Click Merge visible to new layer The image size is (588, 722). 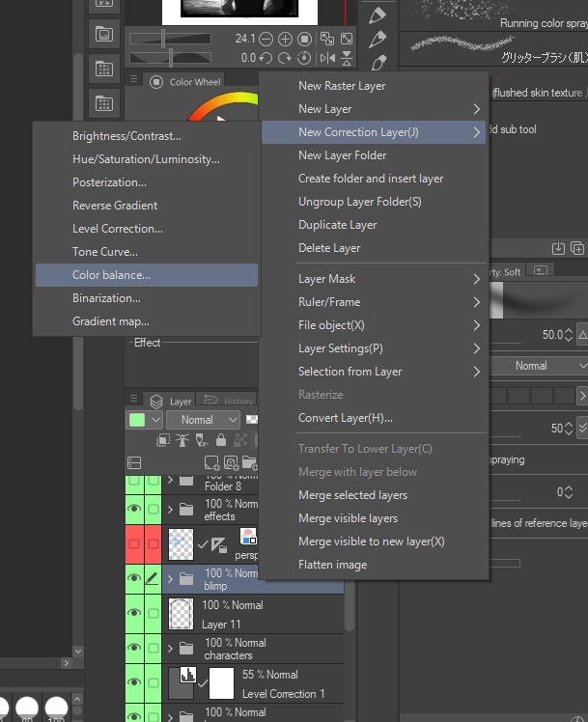pos(374,541)
